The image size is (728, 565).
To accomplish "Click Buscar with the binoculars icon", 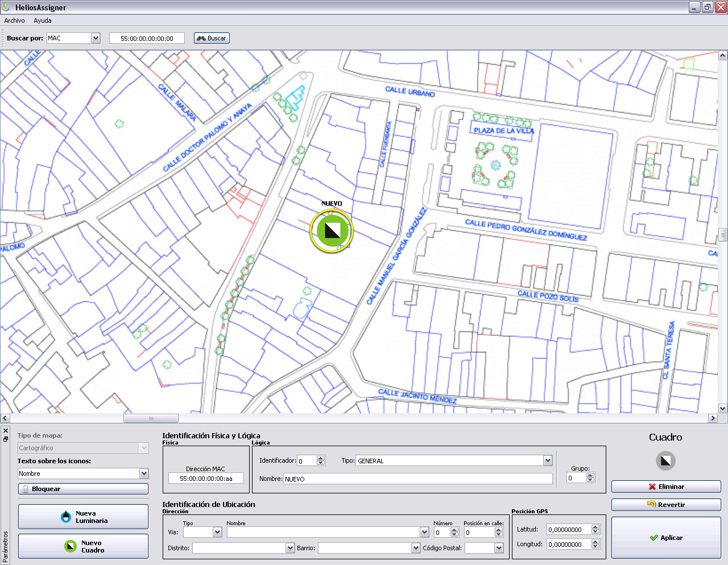I will [x=212, y=38].
